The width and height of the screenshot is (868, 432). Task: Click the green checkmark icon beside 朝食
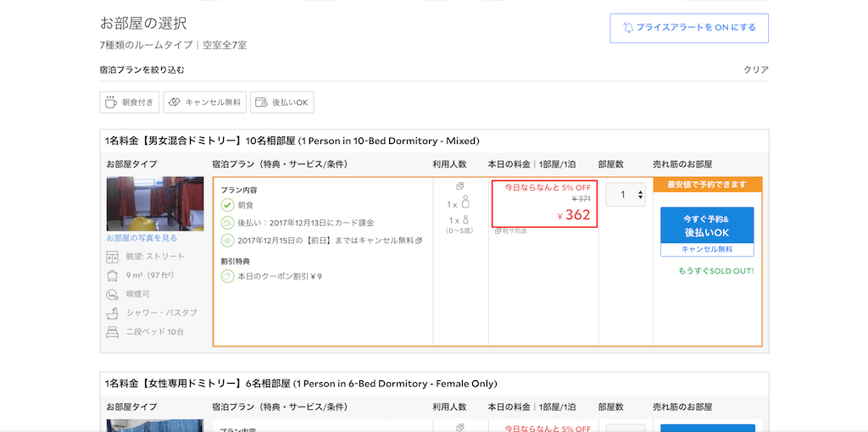tap(227, 205)
